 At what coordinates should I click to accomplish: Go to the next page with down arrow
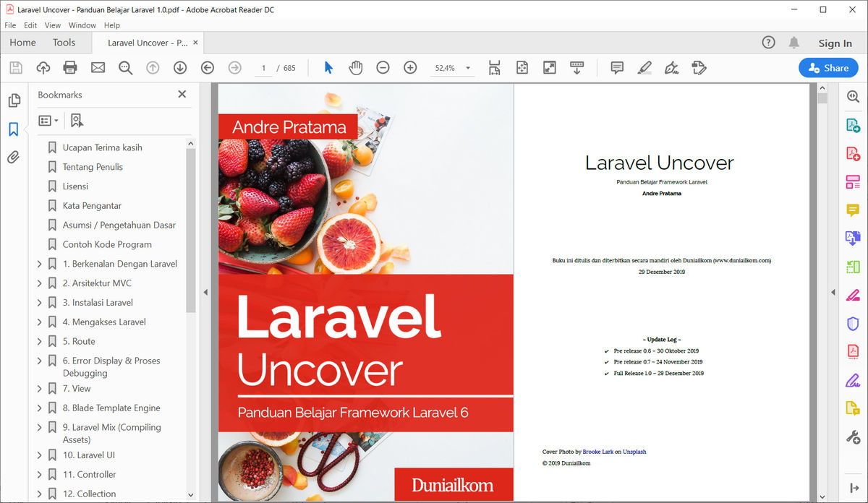click(x=180, y=68)
